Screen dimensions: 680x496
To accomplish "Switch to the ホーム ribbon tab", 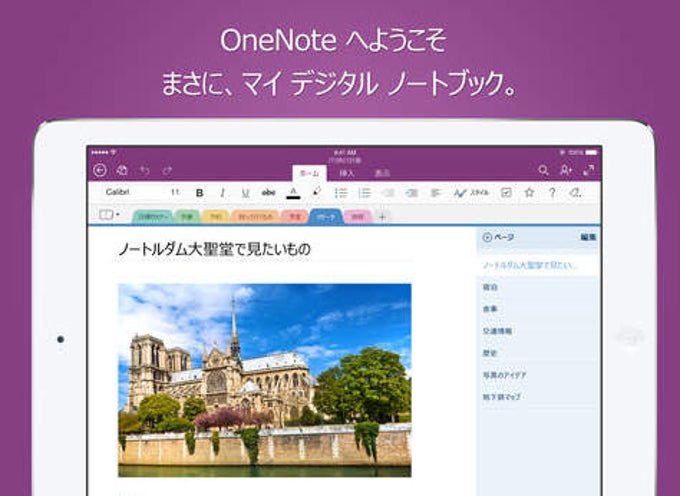I will (309, 173).
